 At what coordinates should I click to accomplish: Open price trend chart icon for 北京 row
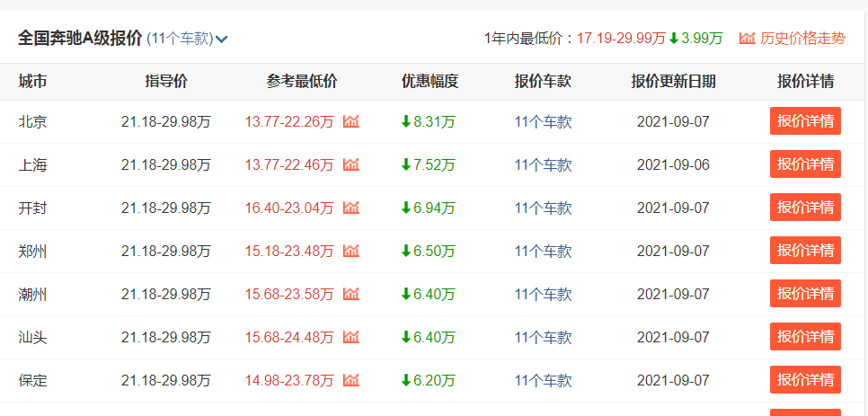(x=351, y=121)
